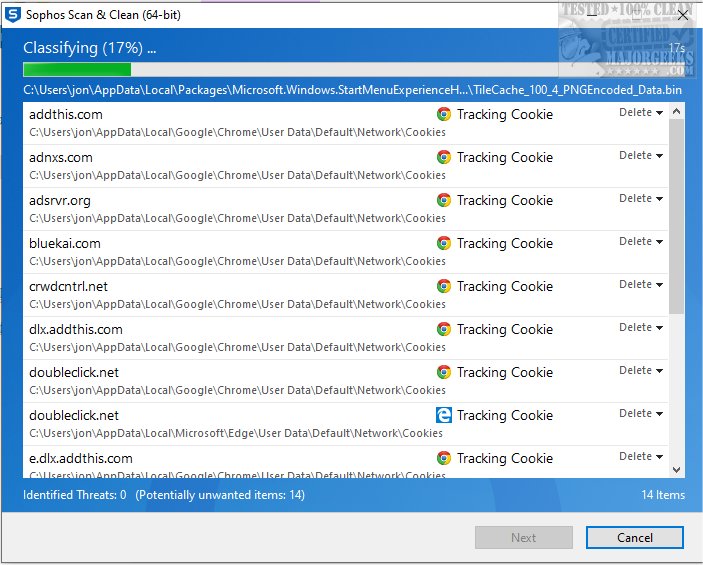Click the Chrome icon in crwdcntrl.net row
Viewport: 703px width, 565px height.
pos(443,287)
